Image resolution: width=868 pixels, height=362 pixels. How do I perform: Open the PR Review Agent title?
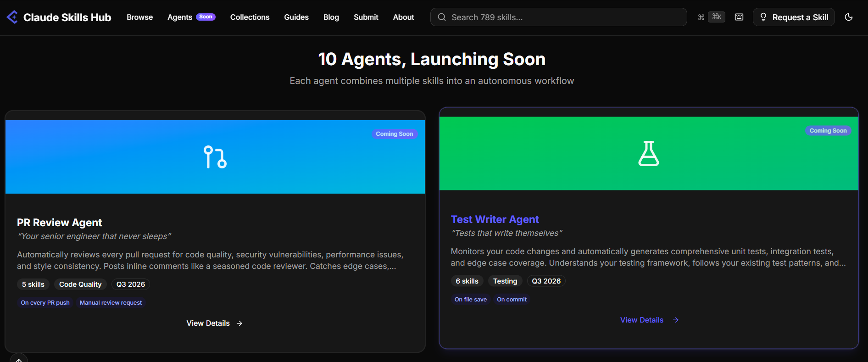(60, 223)
